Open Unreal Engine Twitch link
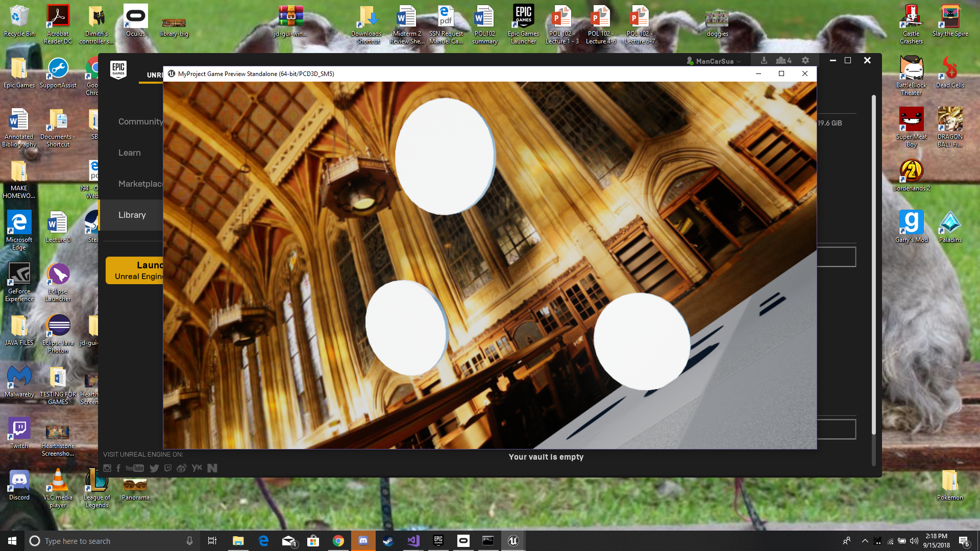Screen dimensions: 980x551 (x=168, y=468)
